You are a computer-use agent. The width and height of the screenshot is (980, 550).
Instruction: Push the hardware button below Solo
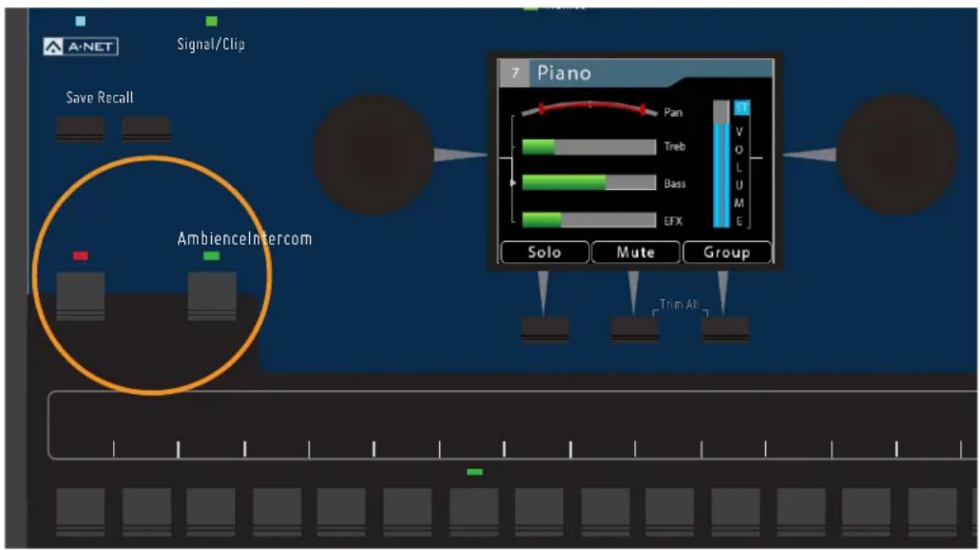pos(545,329)
